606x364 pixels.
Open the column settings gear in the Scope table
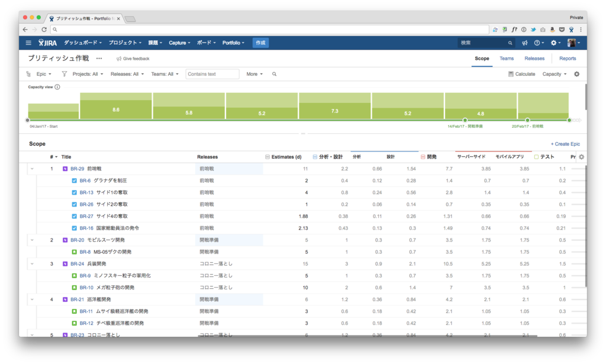click(581, 157)
